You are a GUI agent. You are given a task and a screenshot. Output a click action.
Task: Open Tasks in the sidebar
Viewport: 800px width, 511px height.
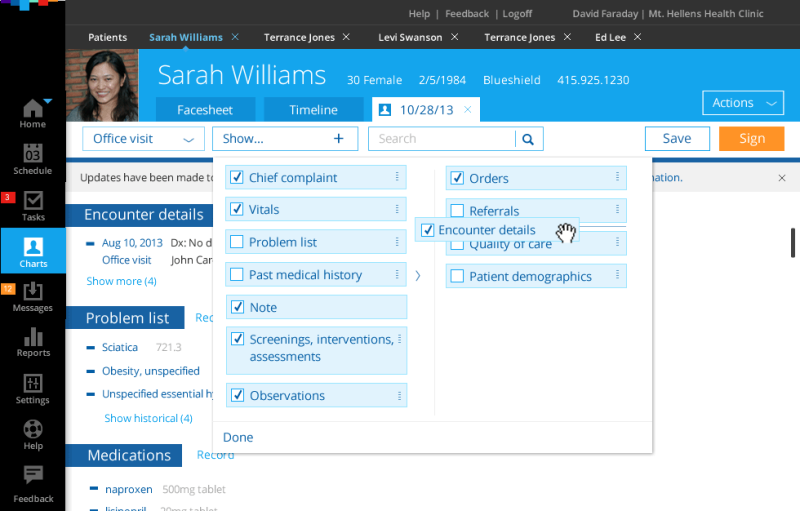(33, 206)
